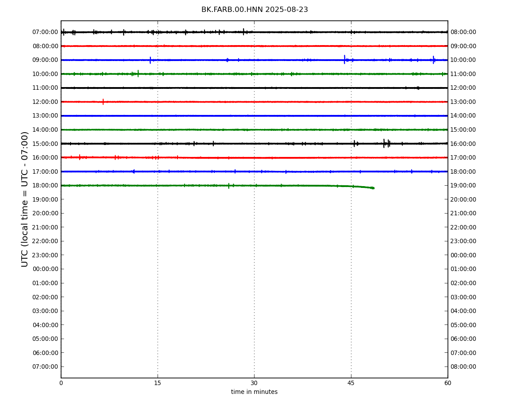Click x-axis tick label 0

pyautogui.click(x=61, y=383)
